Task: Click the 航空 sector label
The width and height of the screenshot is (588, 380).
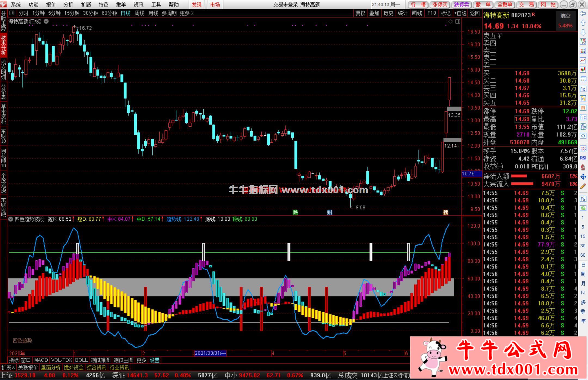Action: click(x=565, y=16)
